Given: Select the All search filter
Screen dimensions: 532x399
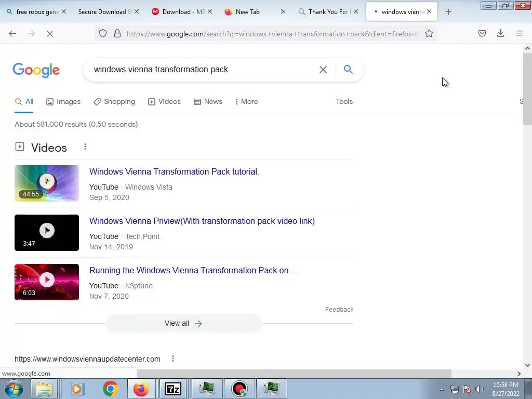Looking at the screenshot, I should [x=24, y=101].
